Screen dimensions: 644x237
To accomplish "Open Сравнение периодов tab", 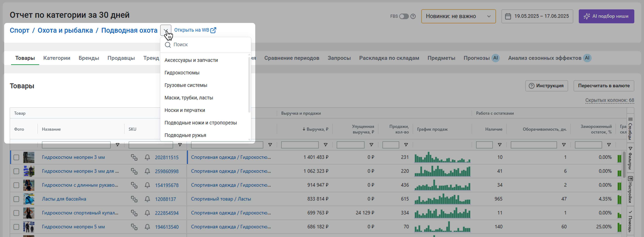I will 292,58.
